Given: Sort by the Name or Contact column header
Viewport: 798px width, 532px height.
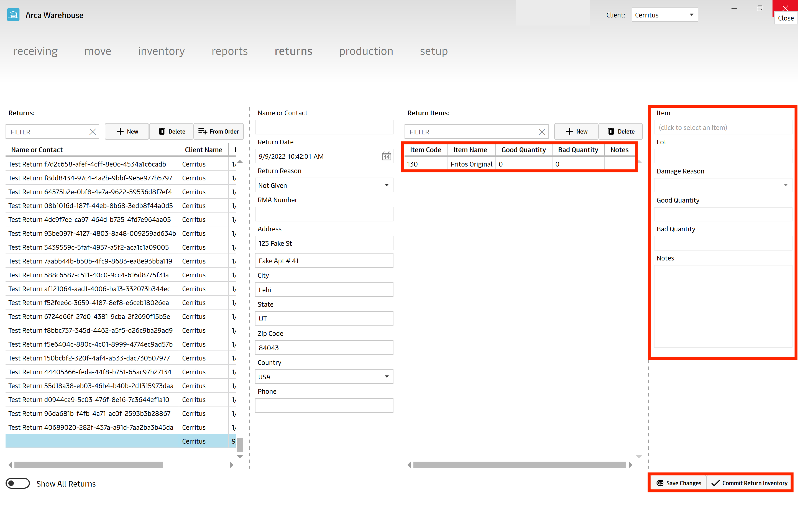Looking at the screenshot, I should (92, 150).
